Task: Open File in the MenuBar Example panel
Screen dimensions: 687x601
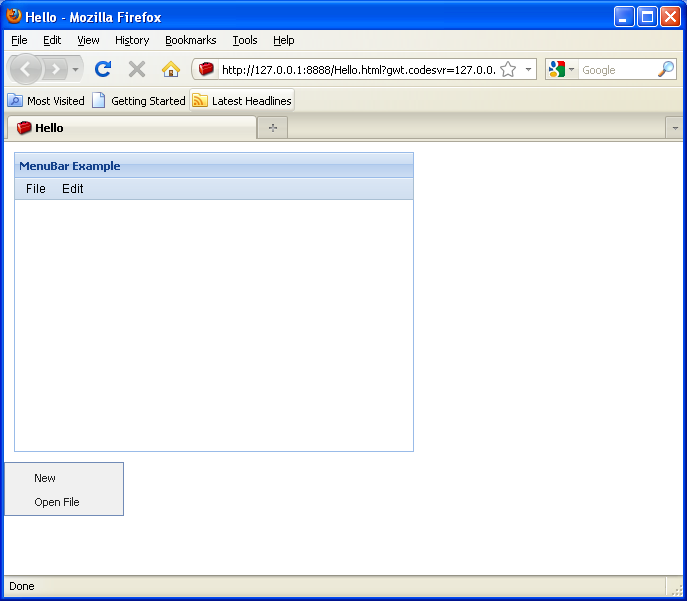Action: [35, 189]
